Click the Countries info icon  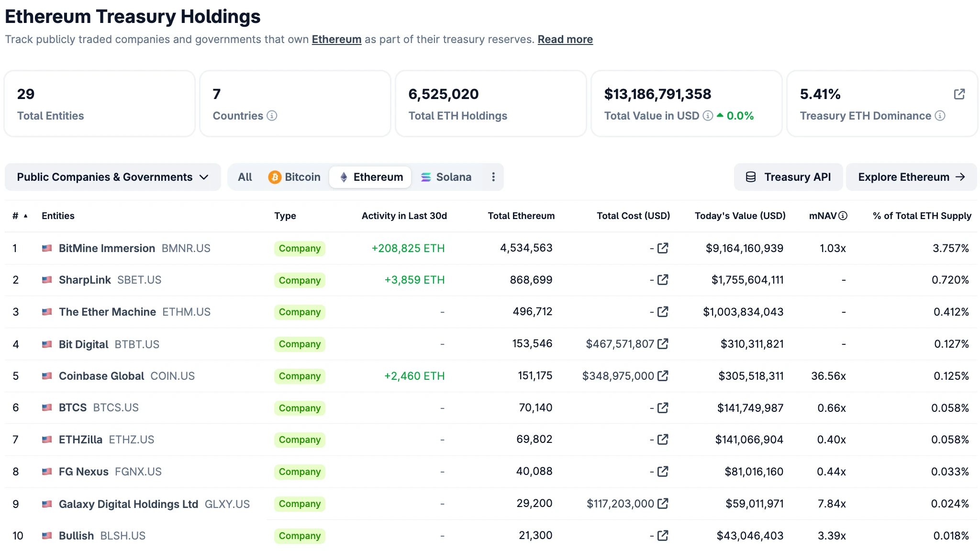click(272, 116)
